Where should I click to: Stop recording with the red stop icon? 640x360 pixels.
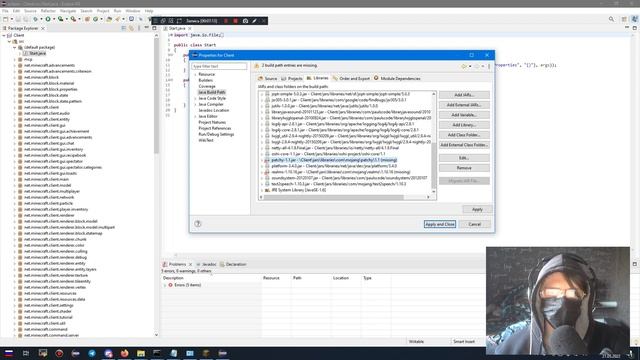pos(236,21)
